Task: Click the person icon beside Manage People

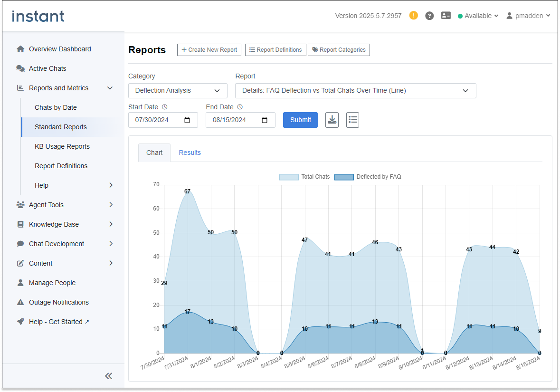Action: click(20, 283)
